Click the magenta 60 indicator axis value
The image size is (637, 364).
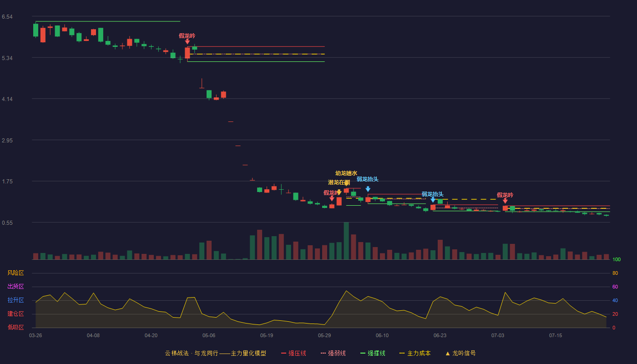(615, 287)
